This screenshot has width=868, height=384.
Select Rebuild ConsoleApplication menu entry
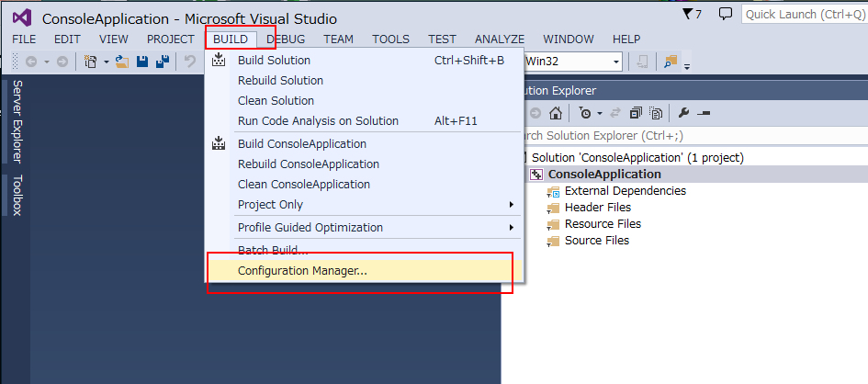click(x=366, y=164)
